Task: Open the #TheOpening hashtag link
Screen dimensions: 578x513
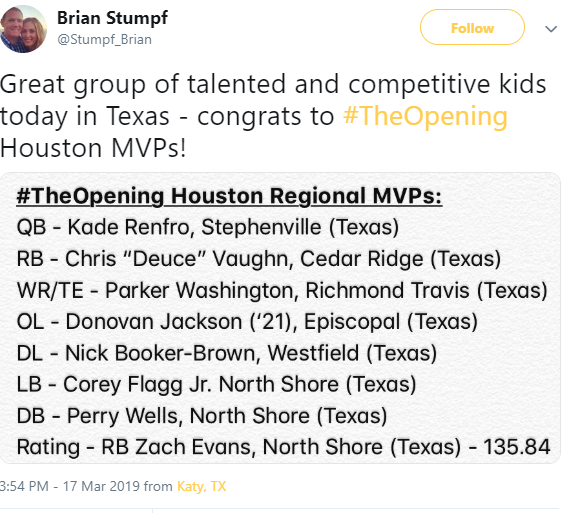Action: tap(425, 116)
